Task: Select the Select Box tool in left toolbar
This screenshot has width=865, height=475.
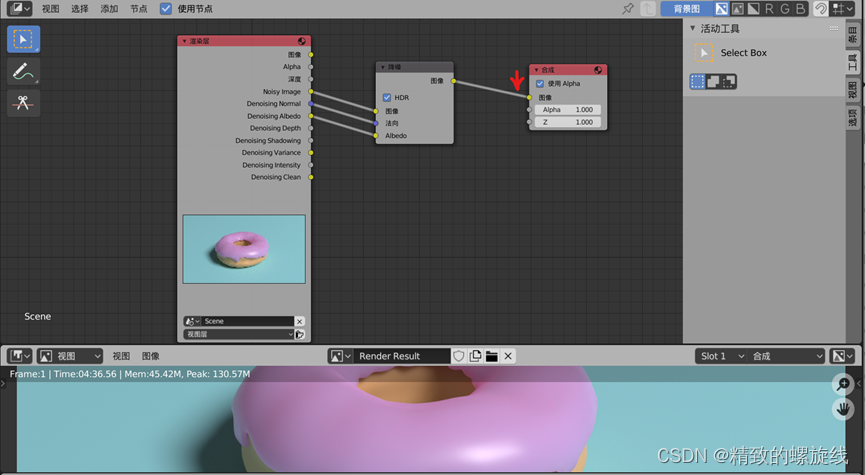Action: [x=23, y=39]
